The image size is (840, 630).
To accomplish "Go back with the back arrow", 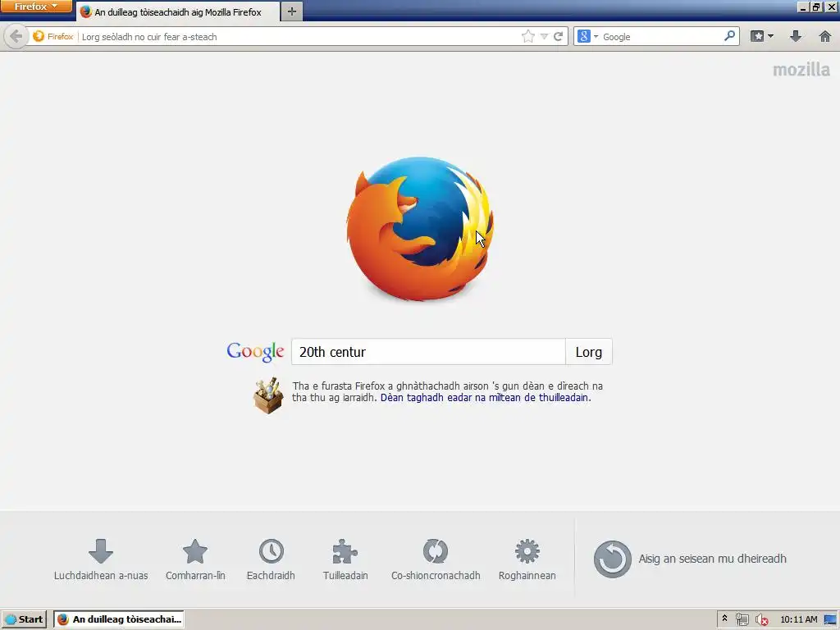I will coord(16,36).
